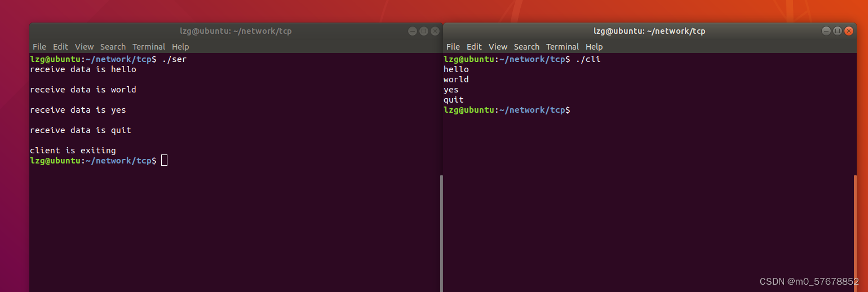Open Search menu in right terminal
This screenshot has width=868, height=292.
pos(526,47)
